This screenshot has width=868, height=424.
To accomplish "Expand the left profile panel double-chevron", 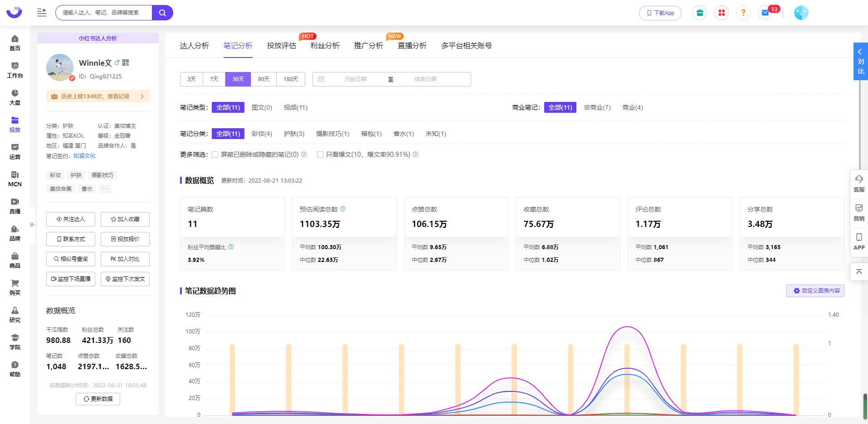I will pyautogui.click(x=32, y=225).
